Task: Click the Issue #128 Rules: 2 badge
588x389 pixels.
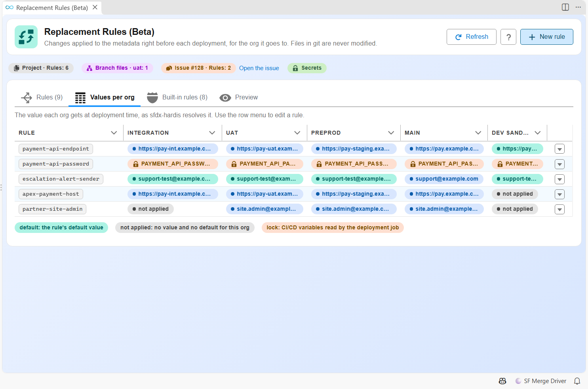Action: coord(198,68)
